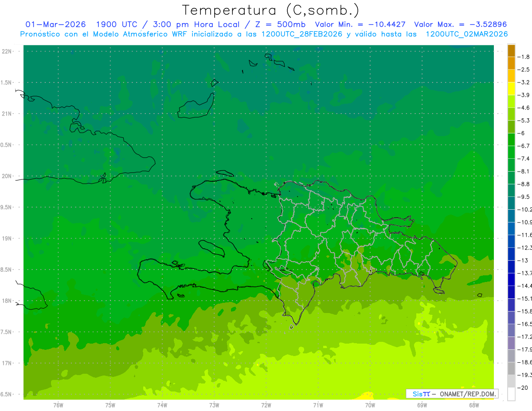Click the "22N" latitude label
Screen dimensions: 532x411
point(7,51)
